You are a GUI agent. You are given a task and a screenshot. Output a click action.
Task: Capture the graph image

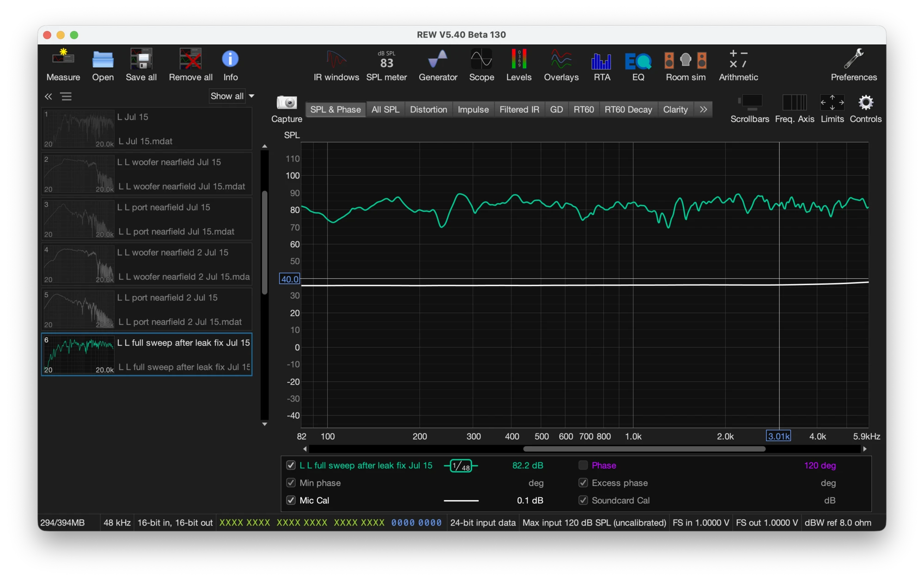(286, 109)
